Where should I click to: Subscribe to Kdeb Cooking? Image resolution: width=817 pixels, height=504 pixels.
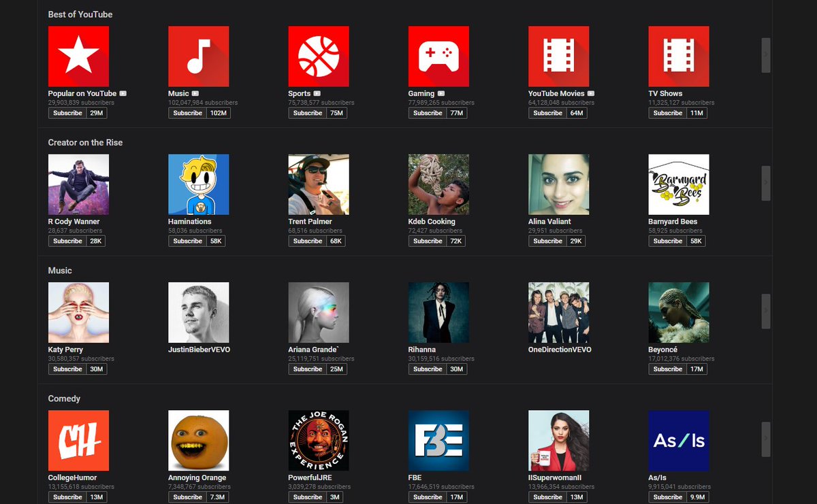[428, 241]
